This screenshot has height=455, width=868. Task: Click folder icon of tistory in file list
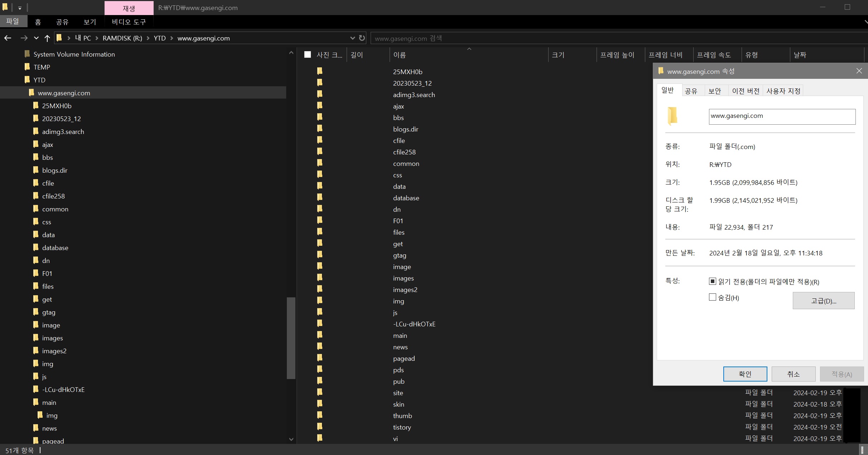click(x=320, y=426)
